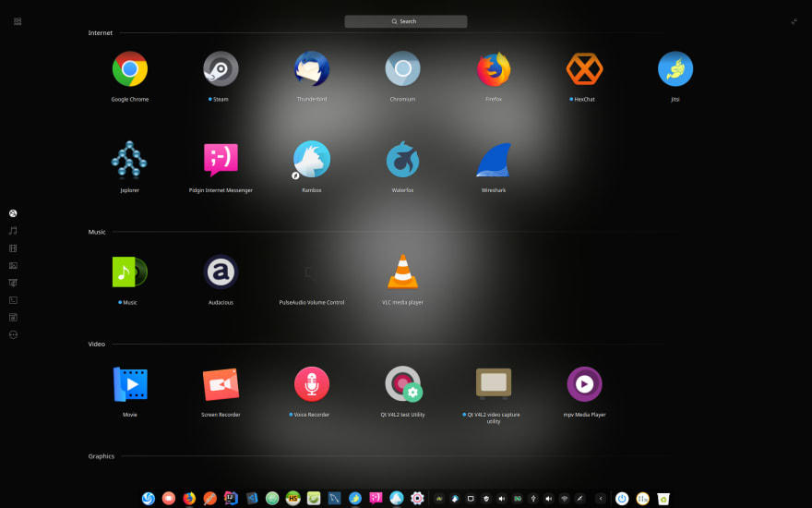812x508 pixels.
Task: Open Jxplorer
Action: click(130, 159)
